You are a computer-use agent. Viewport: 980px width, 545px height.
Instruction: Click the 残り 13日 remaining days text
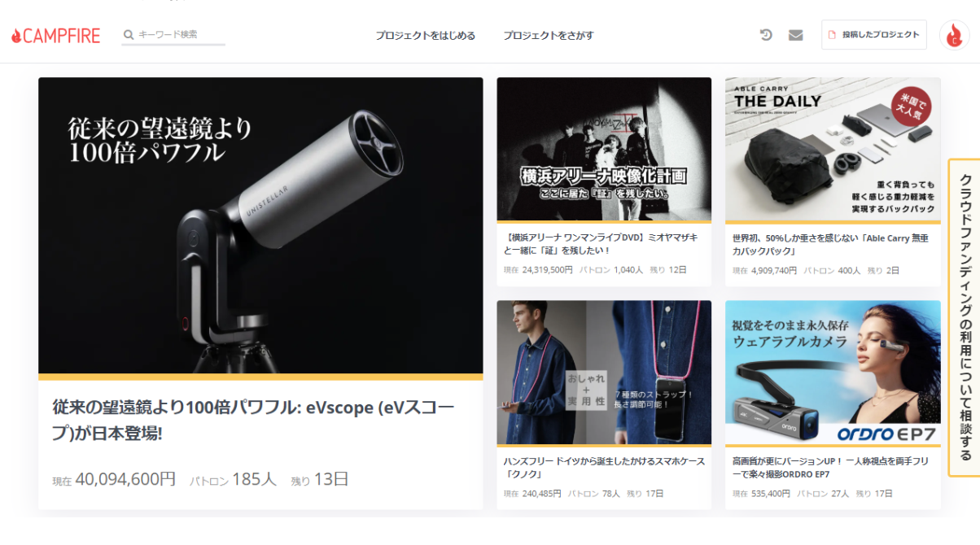point(320,479)
